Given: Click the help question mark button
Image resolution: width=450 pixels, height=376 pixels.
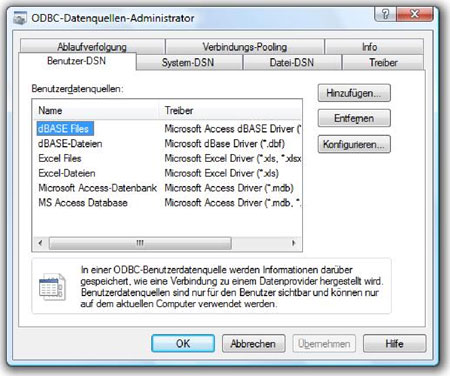Looking at the screenshot, I should coord(385,14).
